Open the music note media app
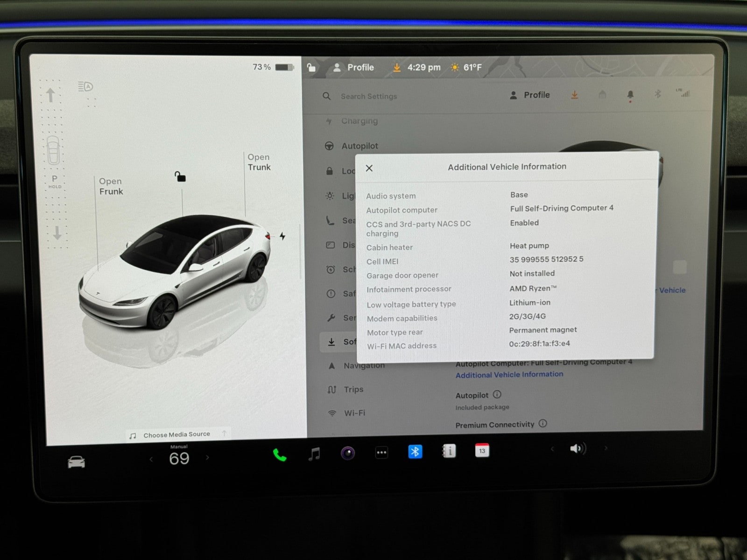 (x=314, y=453)
